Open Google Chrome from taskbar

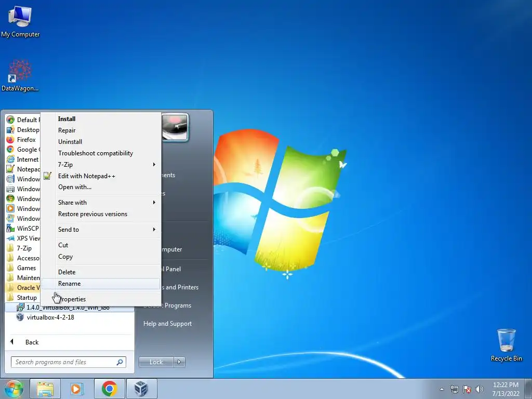coord(109,389)
